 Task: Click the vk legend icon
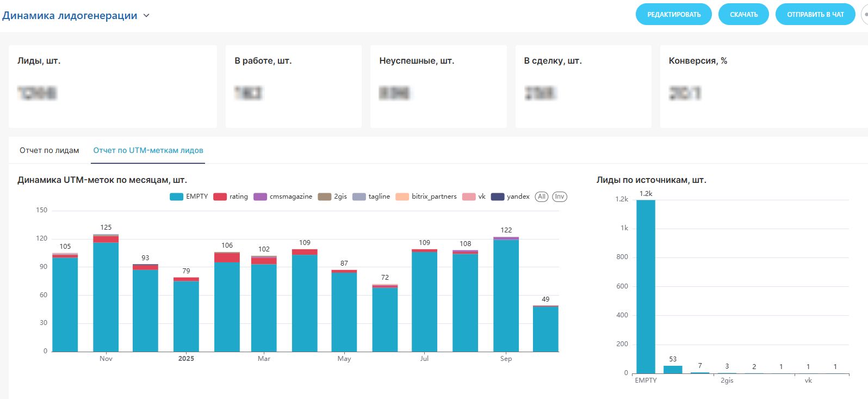click(x=469, y=197)
